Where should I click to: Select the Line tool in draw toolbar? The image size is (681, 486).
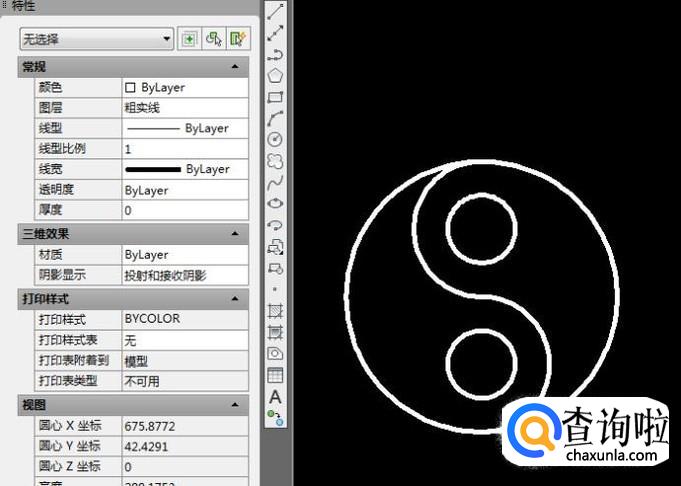(x=276, y=11)
